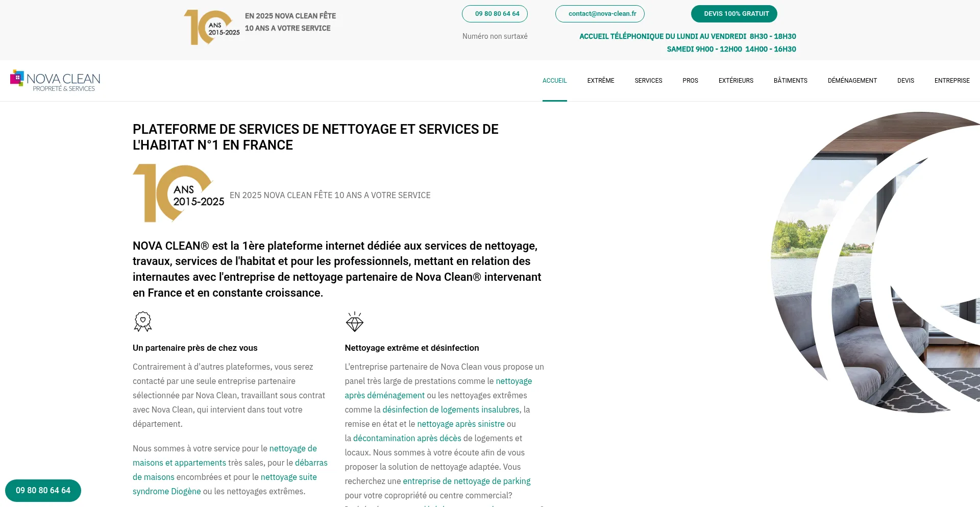Follow décontamination après décès link

coord(407,438)
